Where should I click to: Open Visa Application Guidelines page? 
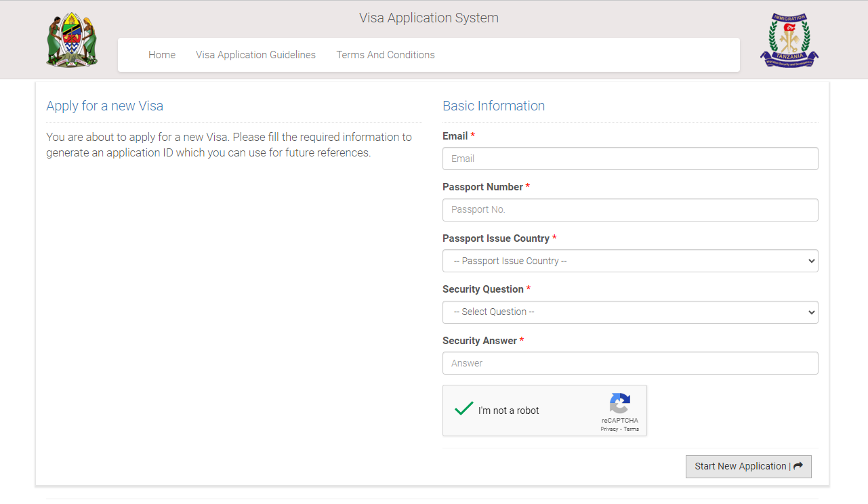pos(255,55)
